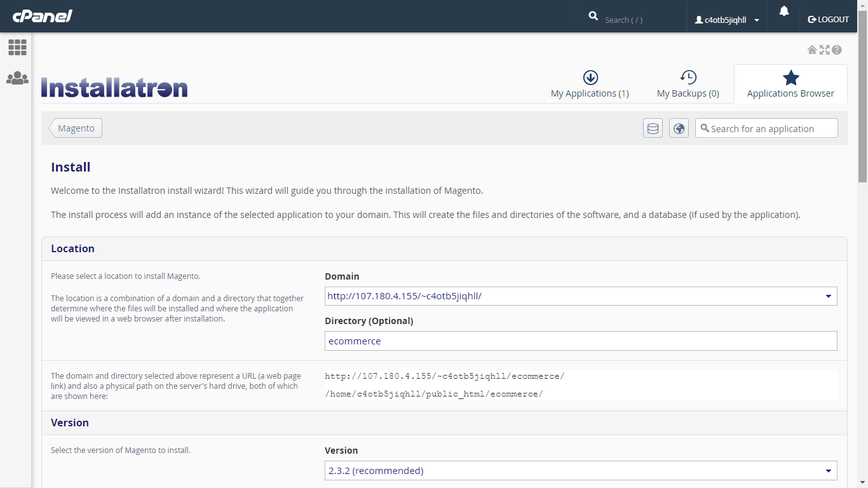Click the URL text ending ecommerce/
The width and height of the screenshot is (868, 488).
tap(445, 376)
